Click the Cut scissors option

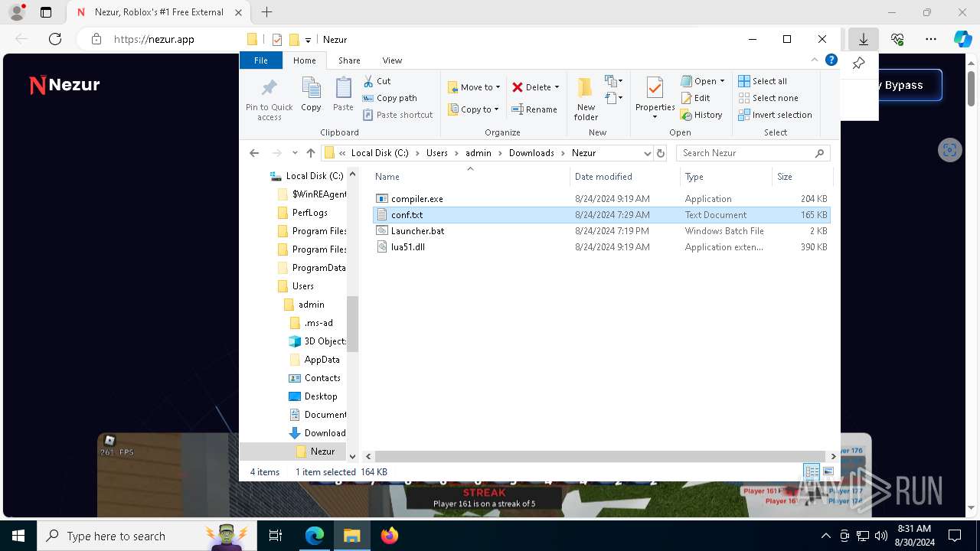[x=377, y=81]
